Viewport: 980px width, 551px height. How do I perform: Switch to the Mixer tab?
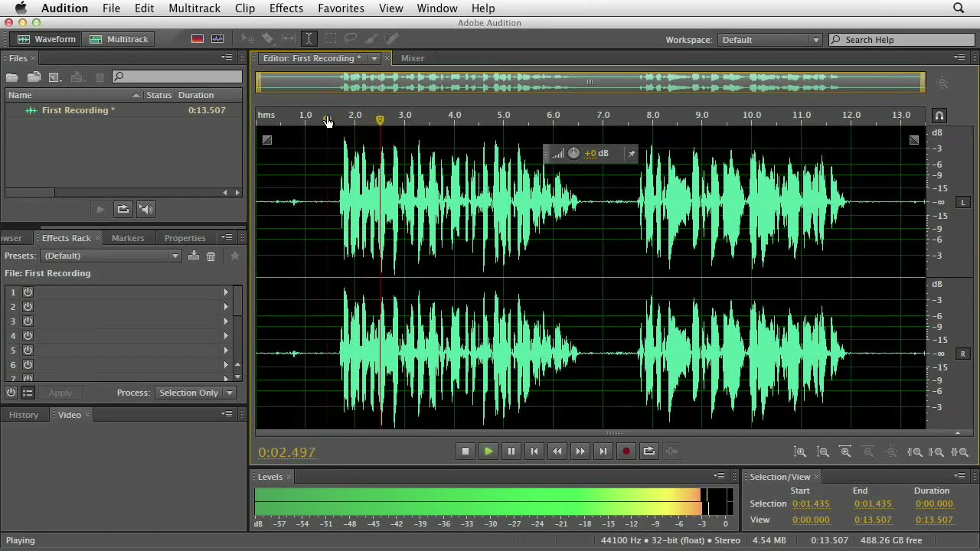412,58
